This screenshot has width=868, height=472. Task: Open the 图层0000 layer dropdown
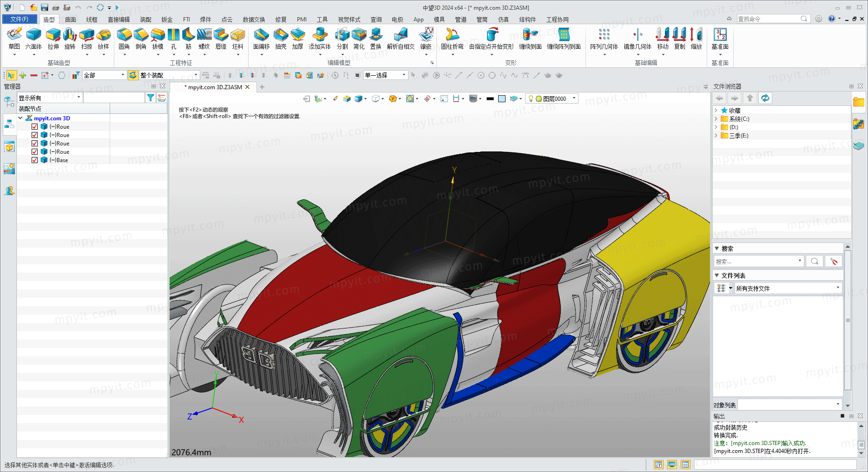(552, 98)
